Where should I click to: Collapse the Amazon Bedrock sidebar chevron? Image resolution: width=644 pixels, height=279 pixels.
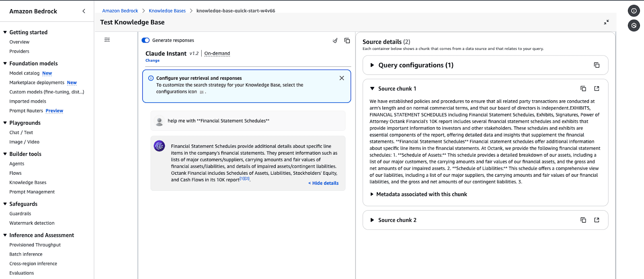[84, 11]
